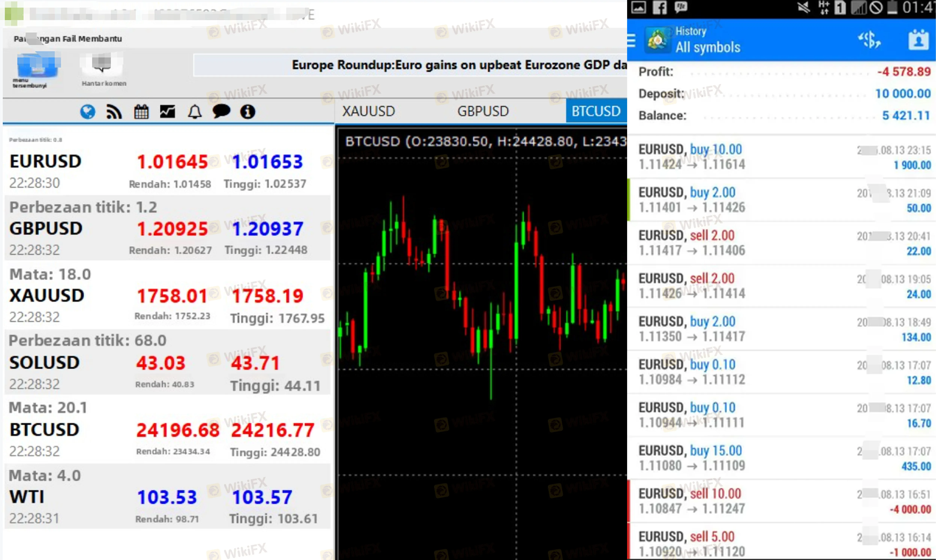Switch to the GBPUSD chart tab
The height and width of the screenshot is (560, 936).
[483, 111]
